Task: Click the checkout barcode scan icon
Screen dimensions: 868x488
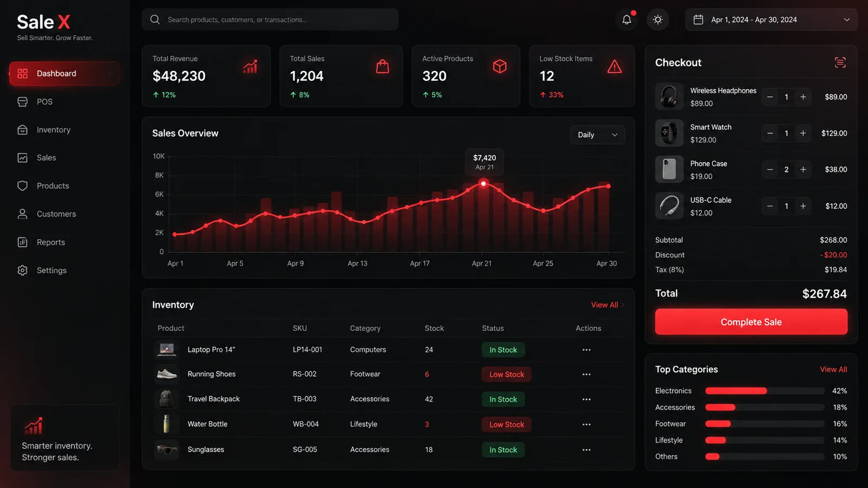Action: [x=840, y=62]
